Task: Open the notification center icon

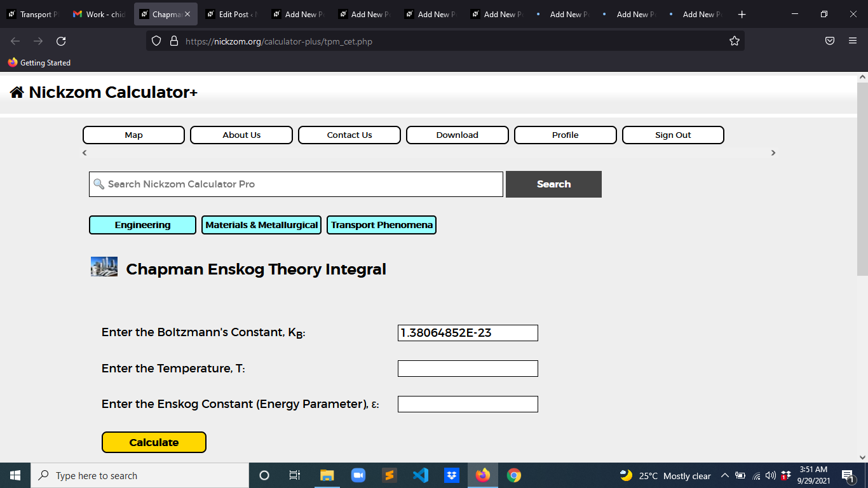Action: tap(847, 475)
